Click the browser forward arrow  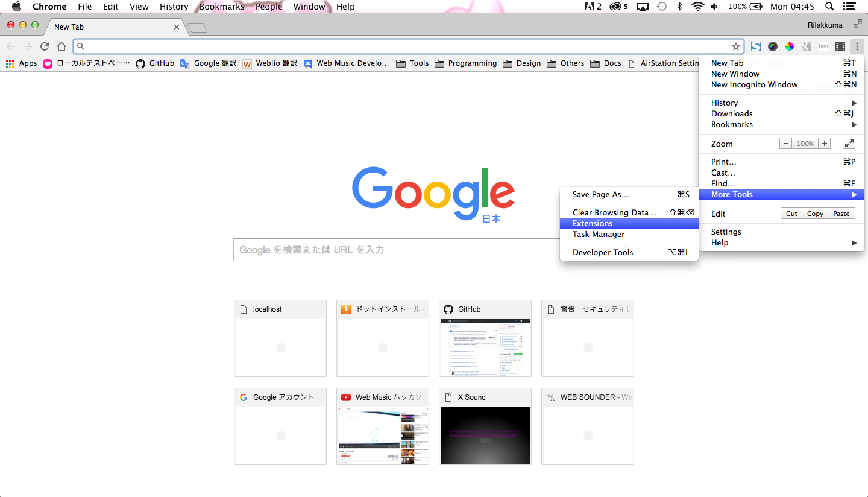pos(28,46)
